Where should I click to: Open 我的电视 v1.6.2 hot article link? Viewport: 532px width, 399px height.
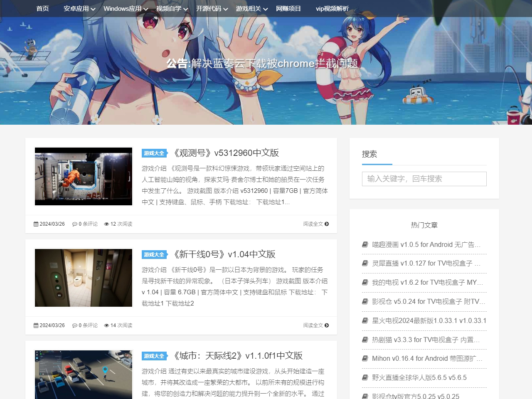point(427,283)
